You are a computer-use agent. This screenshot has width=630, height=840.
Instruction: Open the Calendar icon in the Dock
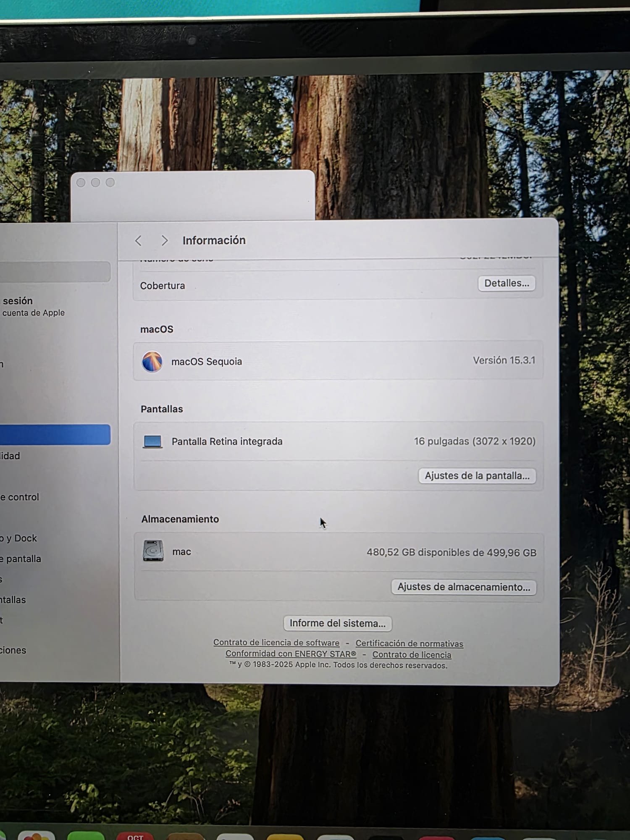135,835
